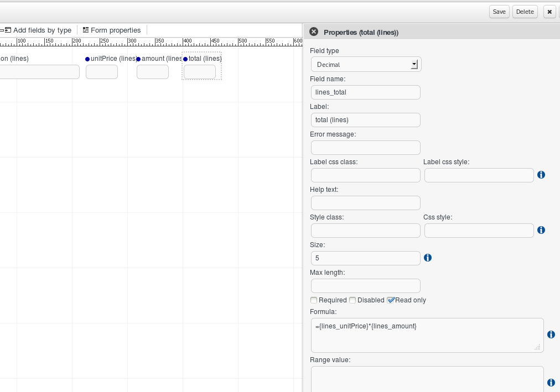Click the close icon on the Properties panel
Viewport: 560px width, 392px height.
click(314, 31)
